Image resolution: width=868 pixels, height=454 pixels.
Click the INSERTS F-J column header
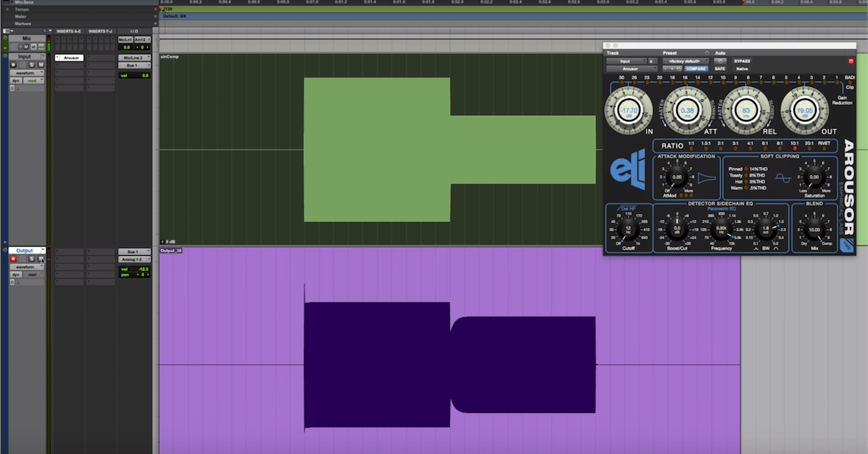pyautogui.click(x=101, y=31)
